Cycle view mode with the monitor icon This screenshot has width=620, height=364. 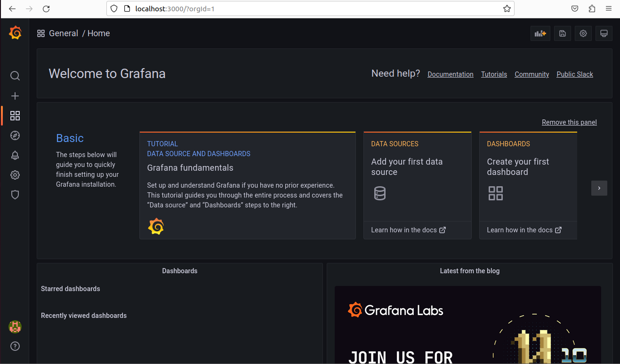point(604,33)
